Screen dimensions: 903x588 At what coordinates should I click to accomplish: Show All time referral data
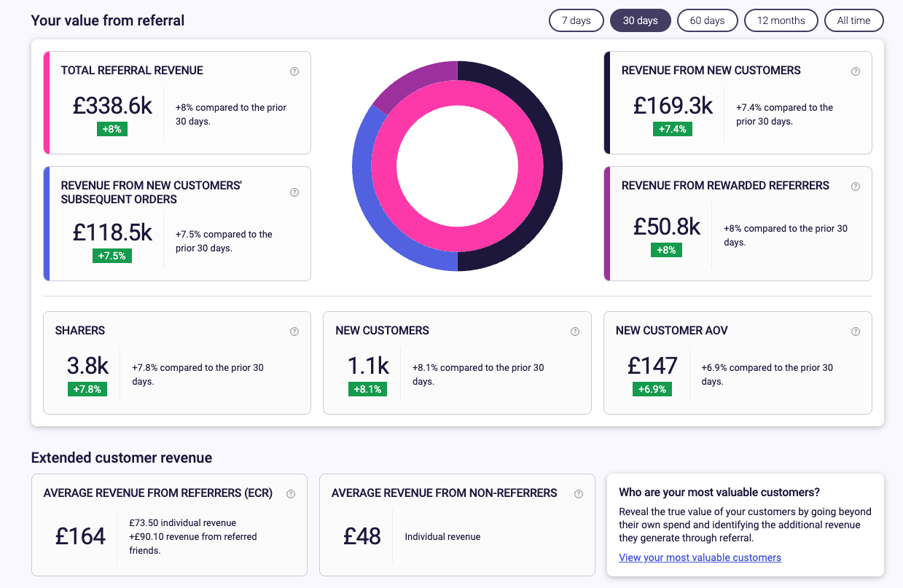(853, 20)
